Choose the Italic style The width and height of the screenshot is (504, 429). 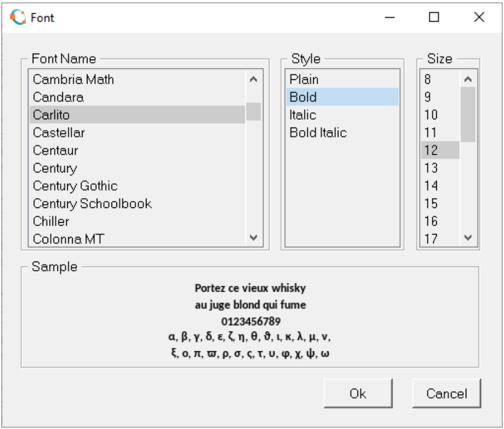[x=342, y=115]
